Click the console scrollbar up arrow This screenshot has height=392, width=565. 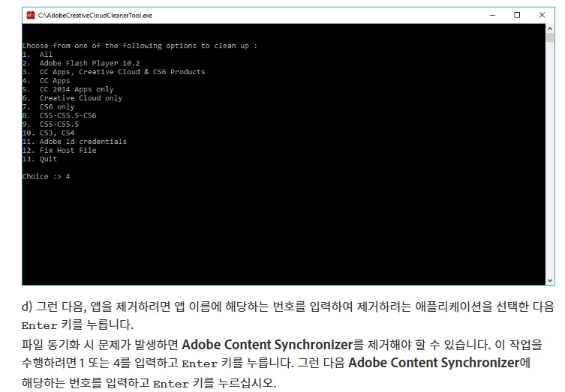pos(550,28)
